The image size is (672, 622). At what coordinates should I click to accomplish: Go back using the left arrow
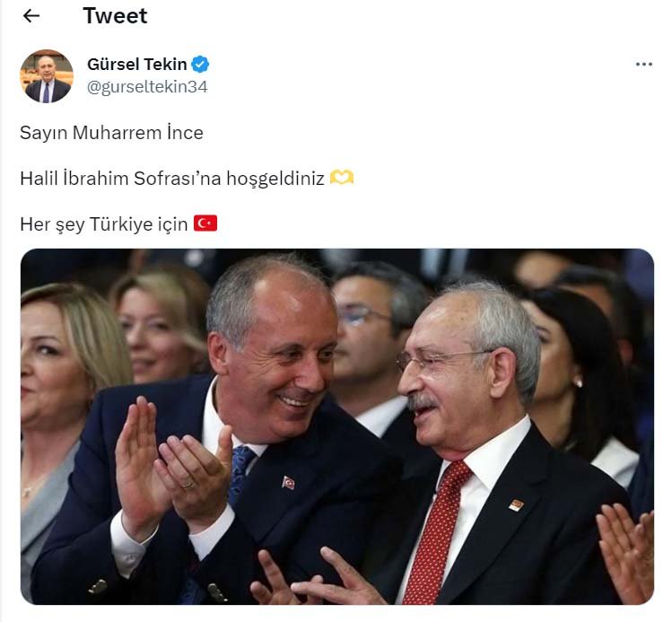(x=31, y=16)
